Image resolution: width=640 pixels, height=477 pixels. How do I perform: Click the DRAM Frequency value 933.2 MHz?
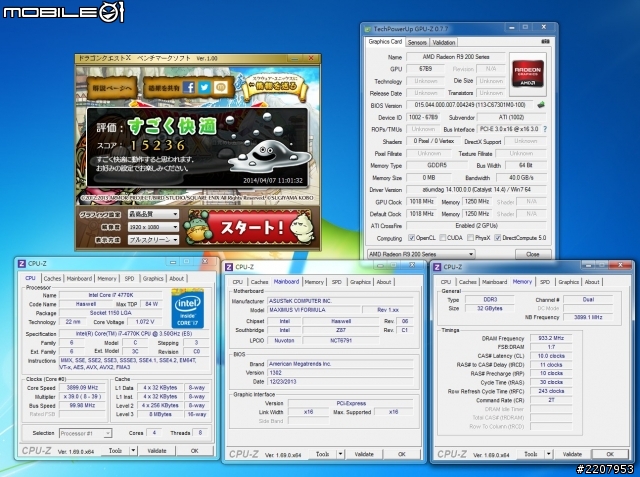point(551,338)
